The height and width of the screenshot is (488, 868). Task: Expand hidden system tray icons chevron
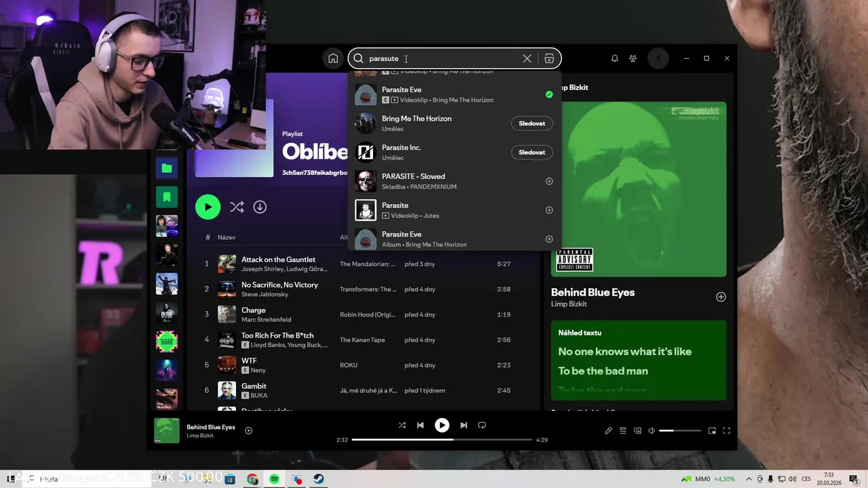click(749, 479)
